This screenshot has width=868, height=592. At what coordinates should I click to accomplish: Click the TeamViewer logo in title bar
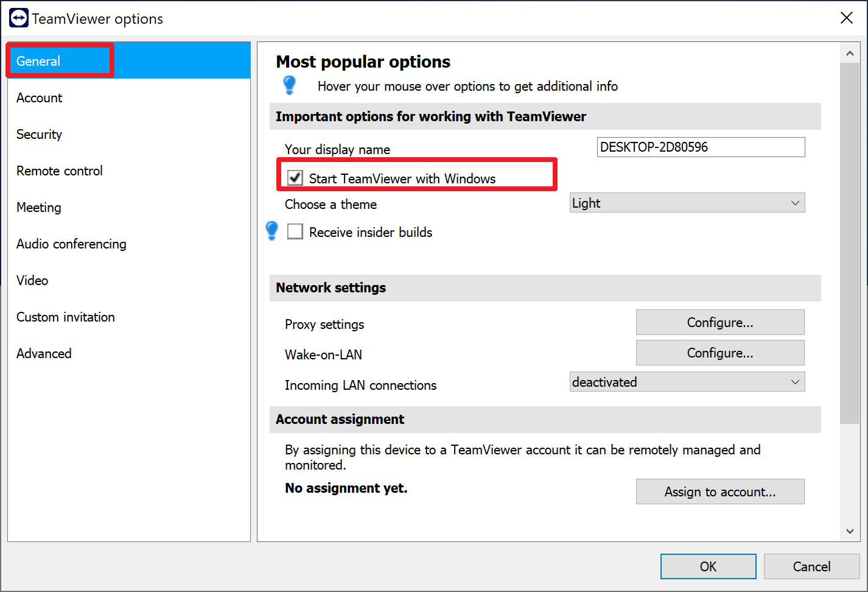pos(19,18)
